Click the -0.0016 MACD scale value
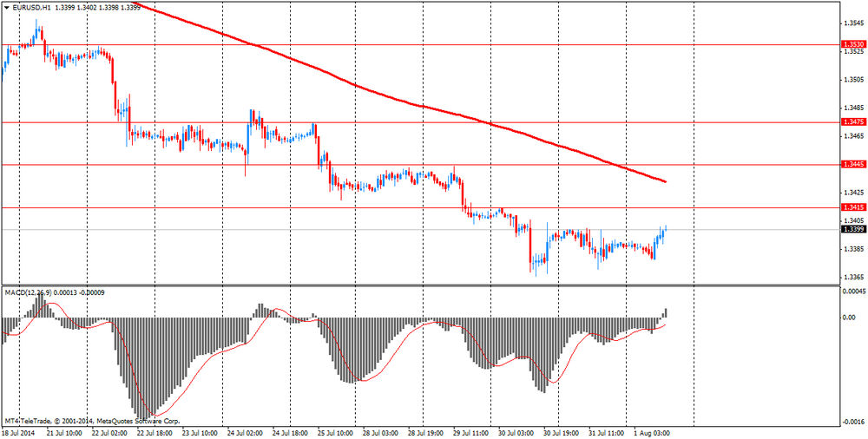Image resolution: width=868 pixels, height=439 pixels. pyautogui.click(x=853, y=422)
